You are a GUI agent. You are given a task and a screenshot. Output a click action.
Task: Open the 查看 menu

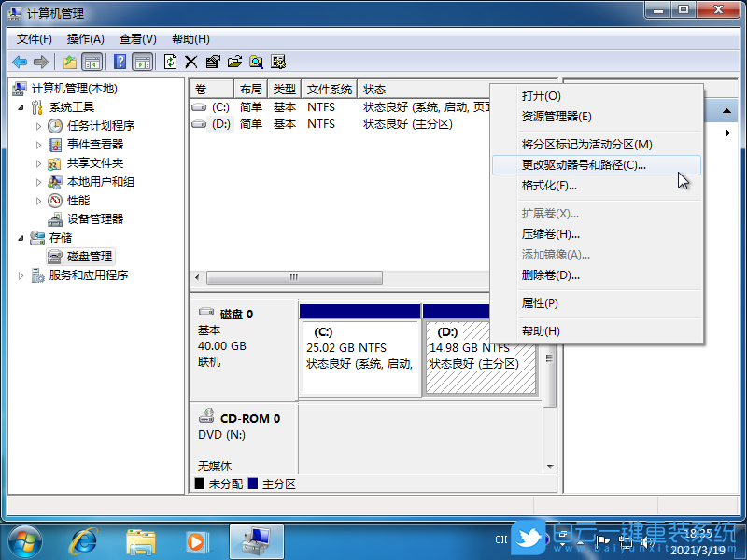click(136, 38)
